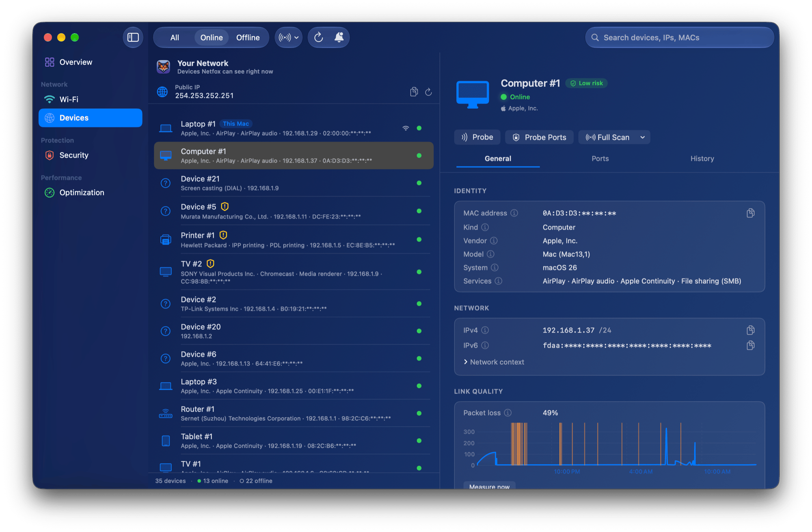The image size is (812, 532).
Task: Switch to the General tab
Action: coord(498,159)
